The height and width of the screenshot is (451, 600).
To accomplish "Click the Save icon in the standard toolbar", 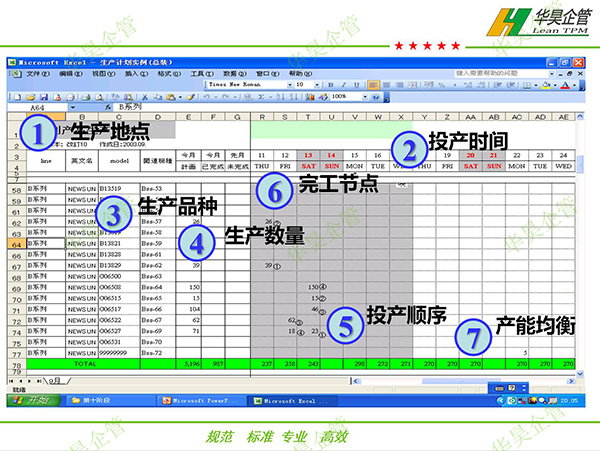I will click(45, 96).
